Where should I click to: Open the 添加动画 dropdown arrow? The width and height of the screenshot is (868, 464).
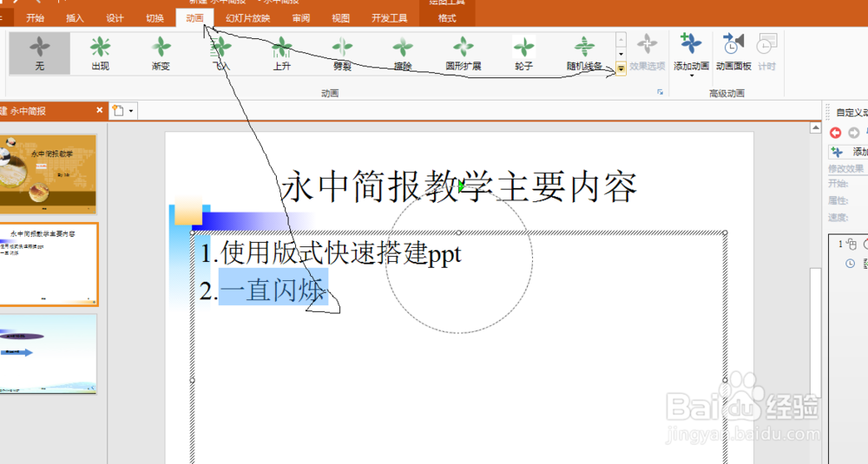pyautogui.click(x=692, y=75)
